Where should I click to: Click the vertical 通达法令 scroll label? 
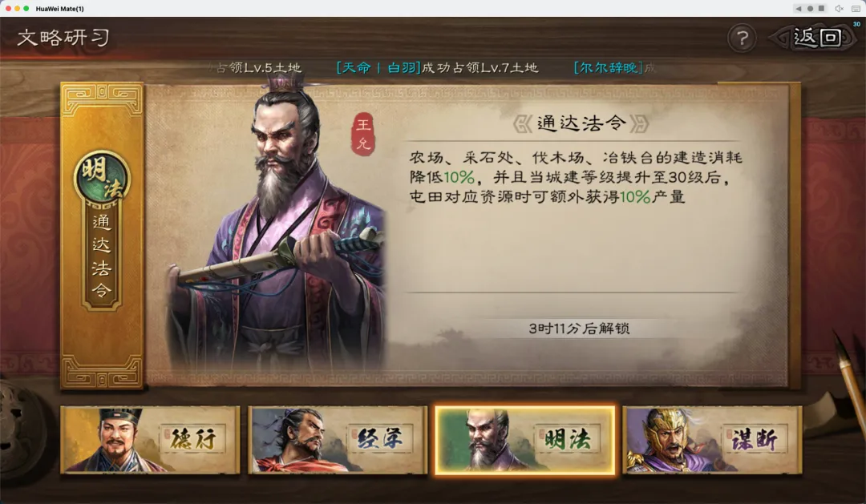coord(101,256)
